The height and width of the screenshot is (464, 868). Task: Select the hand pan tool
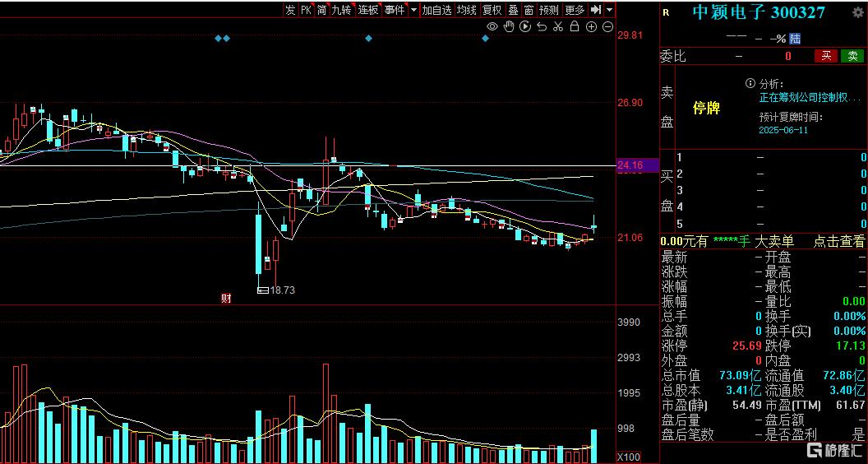pos(509,26)
